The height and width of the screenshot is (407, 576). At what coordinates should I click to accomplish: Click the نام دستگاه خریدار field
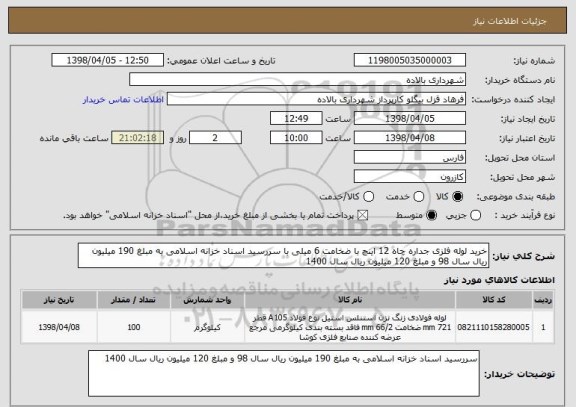click(298, 80)
